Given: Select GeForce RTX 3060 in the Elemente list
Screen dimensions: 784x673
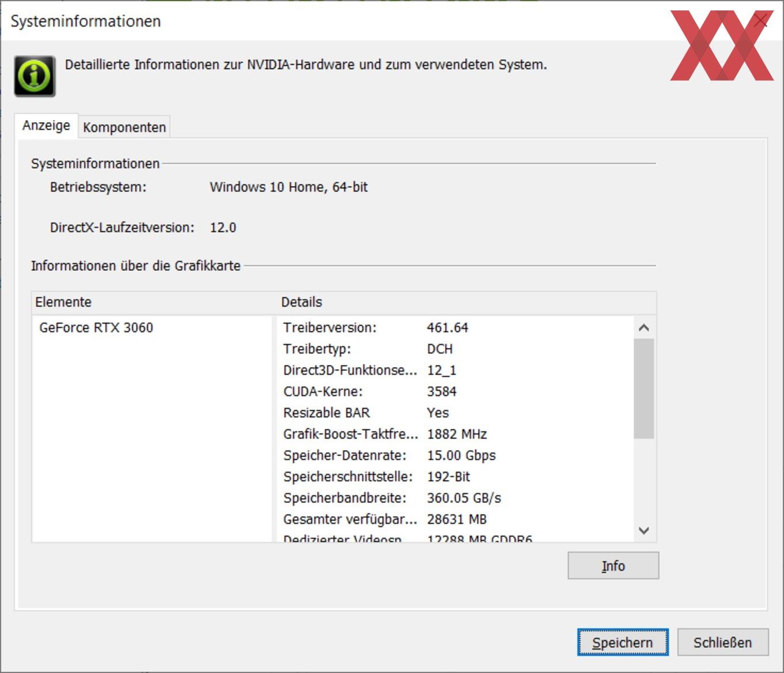Looking at the screenshot, I should (x=96, y=328).
